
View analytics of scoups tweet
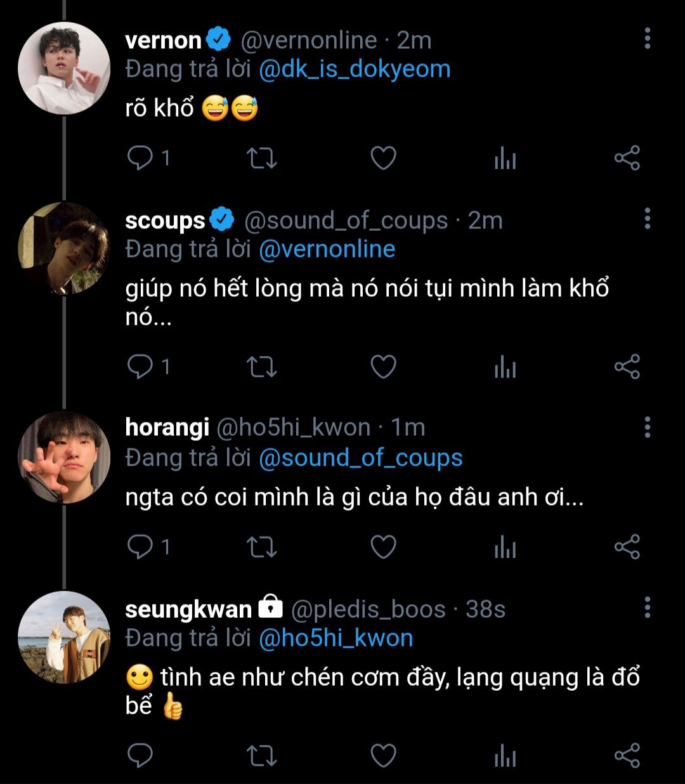click(505, 367)
